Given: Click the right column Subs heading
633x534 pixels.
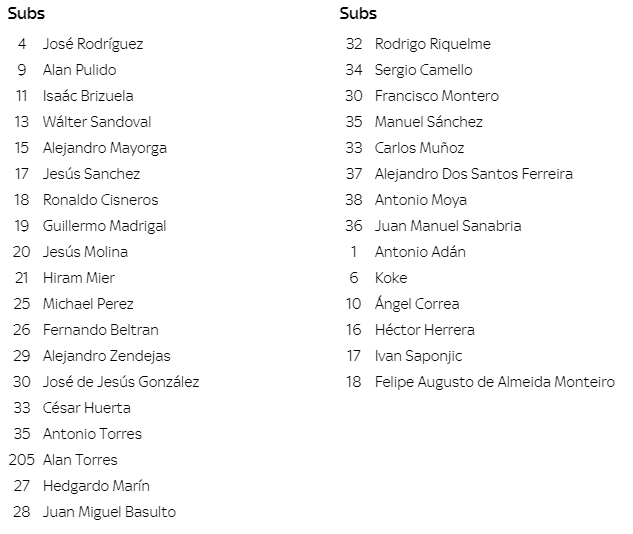Looking at the screenshot, I should coord(358,14).
